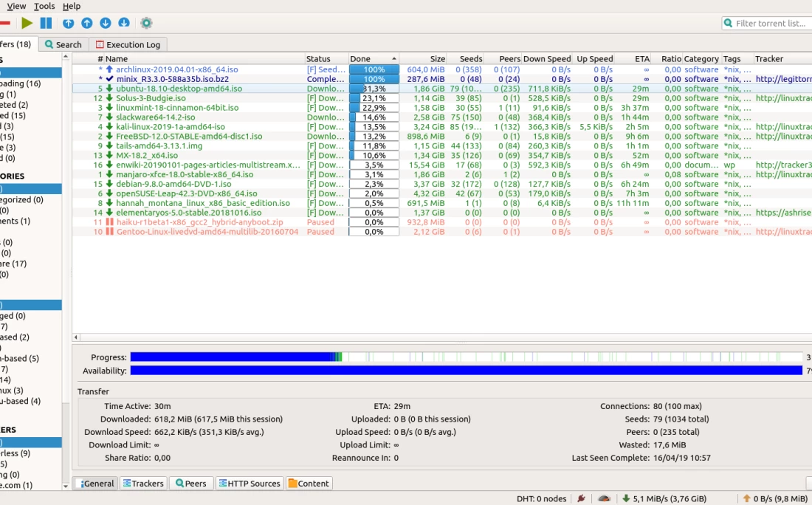Viewport: 812px width, 505px height.
Task: Open Options via the gear icon
Action: tap(146, 24)
